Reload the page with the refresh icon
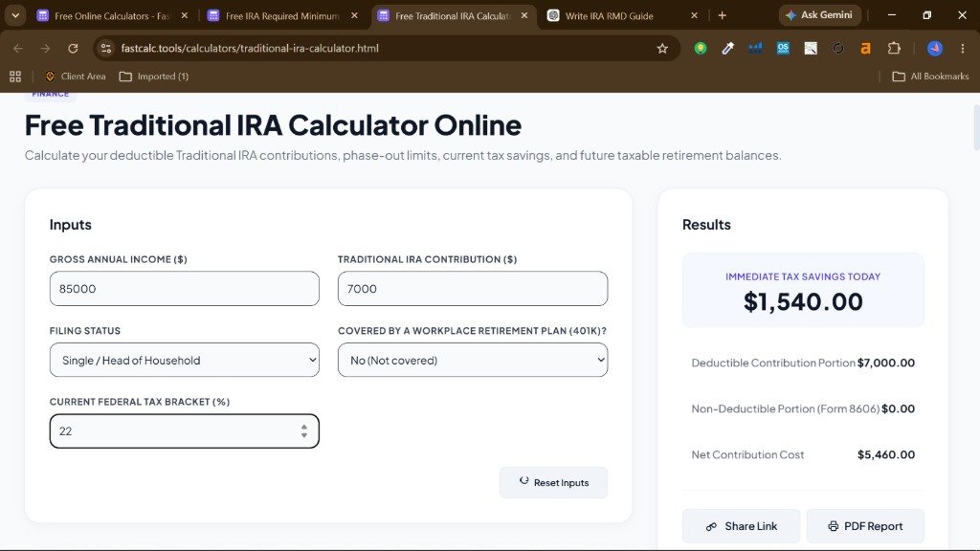The height and width of the screenshot is (551, 980). point(73,48)
